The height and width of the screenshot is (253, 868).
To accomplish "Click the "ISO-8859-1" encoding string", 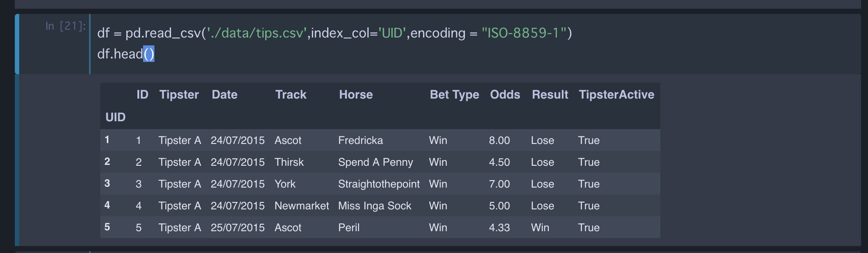I will pos(524,33).
